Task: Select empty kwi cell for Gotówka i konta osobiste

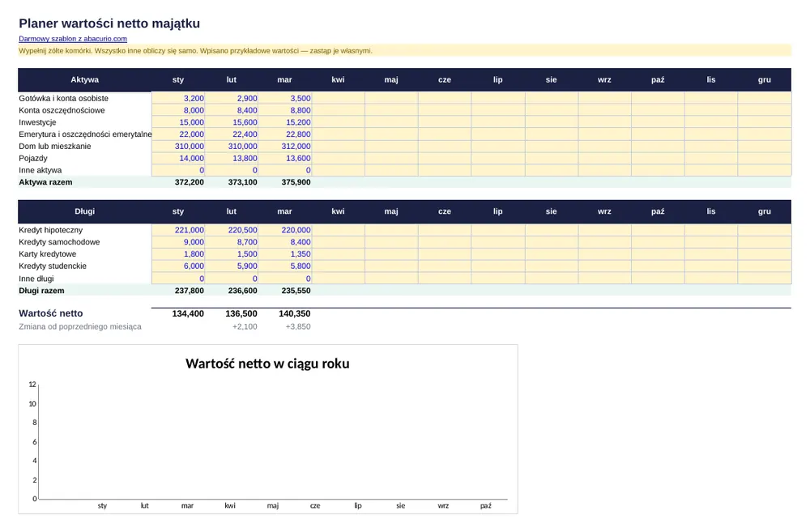Action: pyautogui.click(x=338, y=98)
